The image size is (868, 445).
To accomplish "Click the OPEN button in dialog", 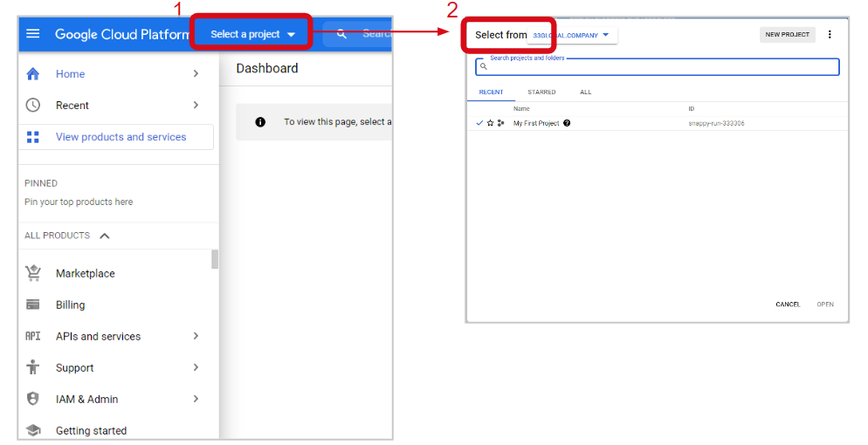I will [x=825, y=305].
